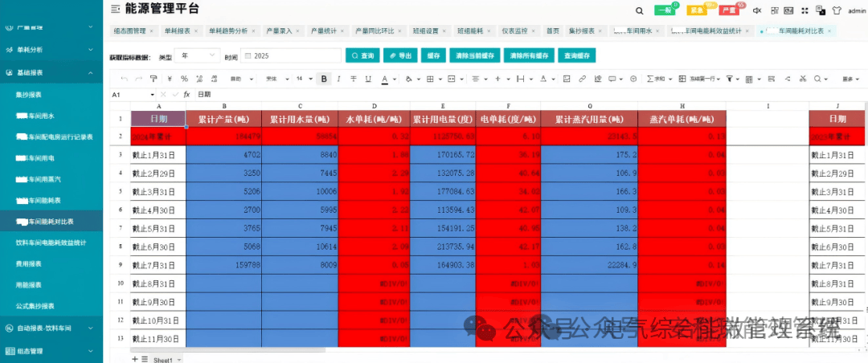This screenshot has height=363, width=868.
Task: Click the 缓存 cache button
Action: (x=434, y=56)
